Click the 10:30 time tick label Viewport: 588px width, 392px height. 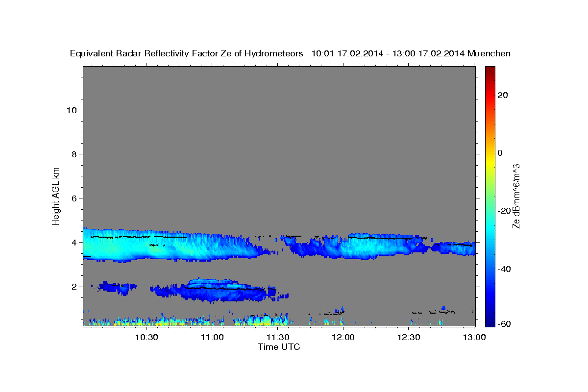click(x=147, y=337)
